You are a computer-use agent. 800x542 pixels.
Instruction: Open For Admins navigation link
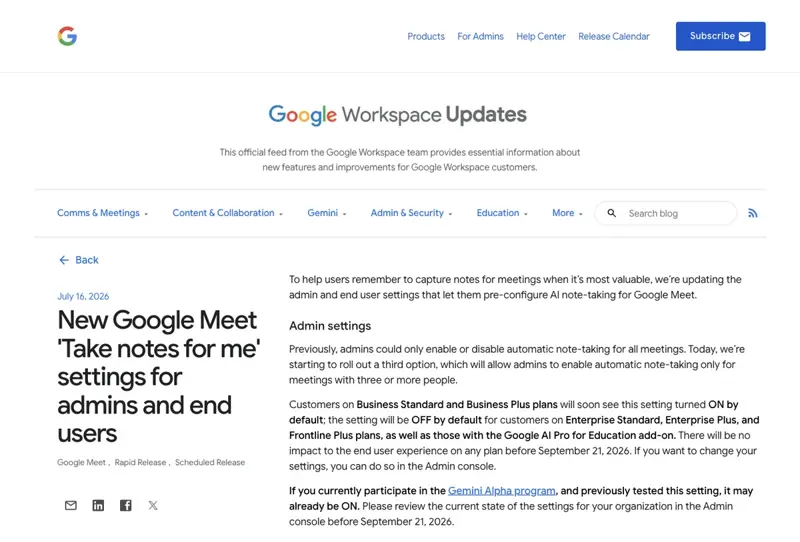click(480, 36)
